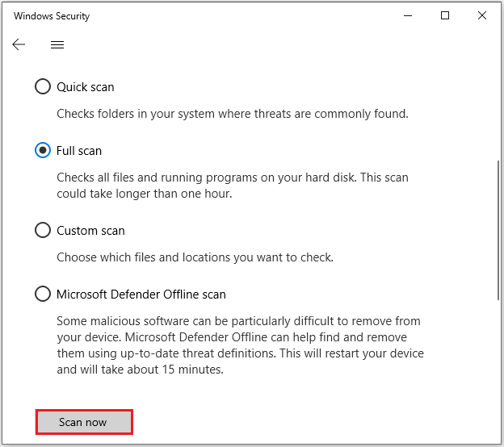Close the Windows Security window
The image size is (504, 447).
pyautogui.click(x=482, y=15)
